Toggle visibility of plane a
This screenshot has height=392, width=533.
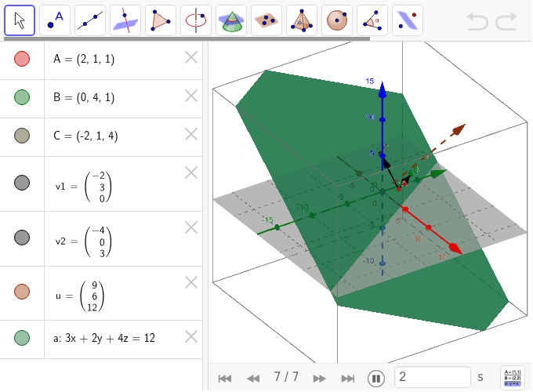[22, 338]
